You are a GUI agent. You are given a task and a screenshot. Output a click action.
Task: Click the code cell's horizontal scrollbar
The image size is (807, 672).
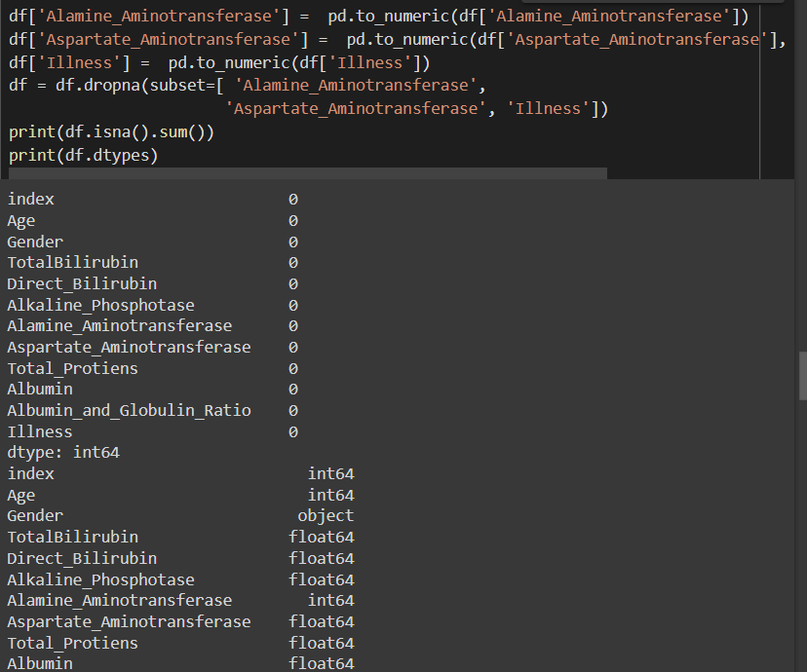(308, 172)
